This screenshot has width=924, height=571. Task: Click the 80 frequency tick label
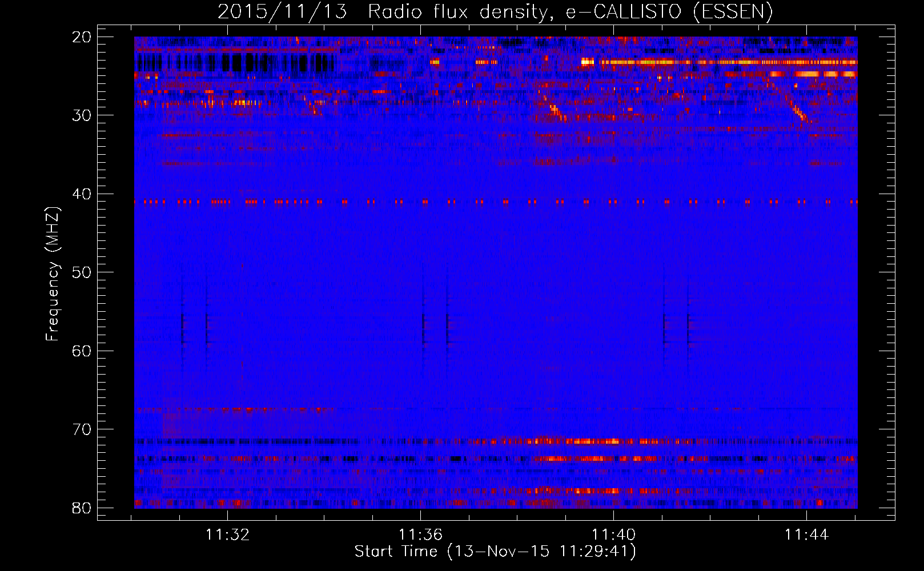pos(82,508)
